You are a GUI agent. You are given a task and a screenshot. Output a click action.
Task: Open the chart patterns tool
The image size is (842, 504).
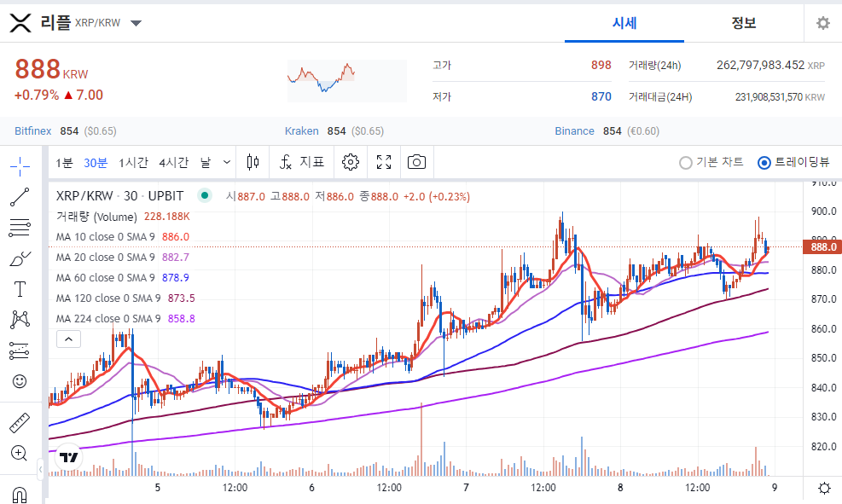(x=20, y=320)
